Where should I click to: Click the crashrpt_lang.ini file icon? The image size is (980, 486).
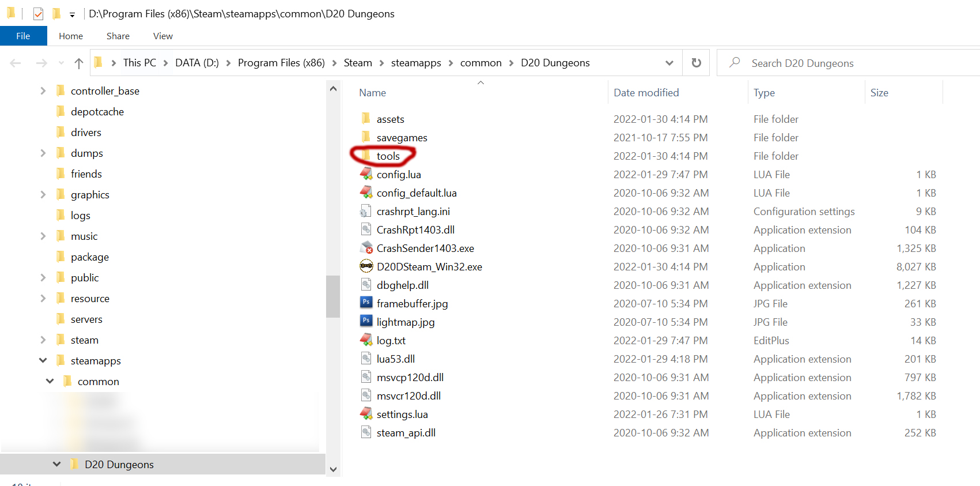click(x=366, y=211)
